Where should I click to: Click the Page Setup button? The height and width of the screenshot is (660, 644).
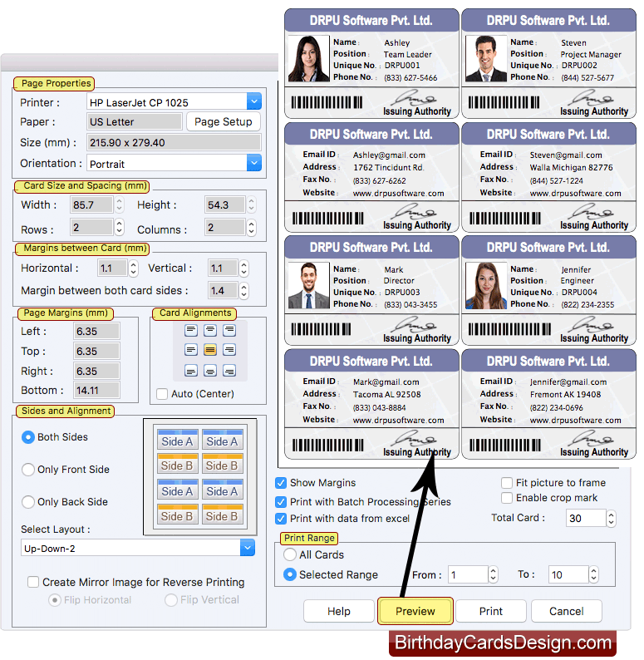click(223, 121)
